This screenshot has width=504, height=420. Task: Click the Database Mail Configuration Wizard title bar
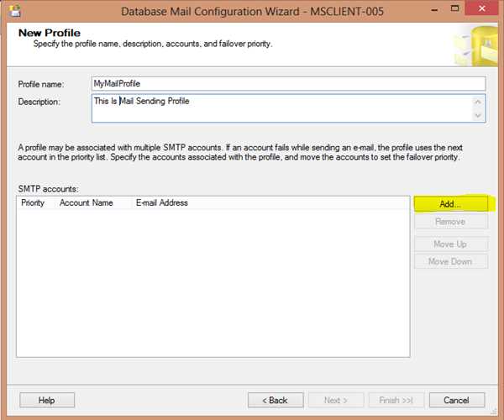click(252, 12)
